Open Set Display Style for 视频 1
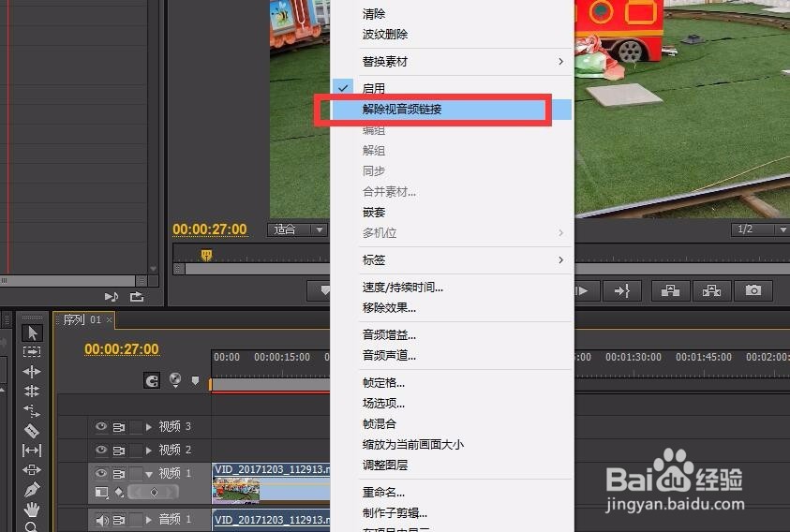 (x=102, y=493)
